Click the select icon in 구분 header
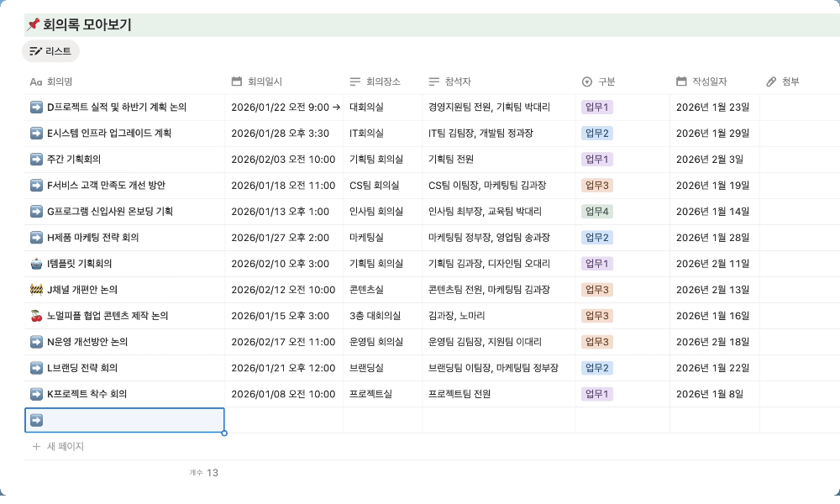Image resolution: width=840 pixels, height=504 pixels. coord(586,81)
